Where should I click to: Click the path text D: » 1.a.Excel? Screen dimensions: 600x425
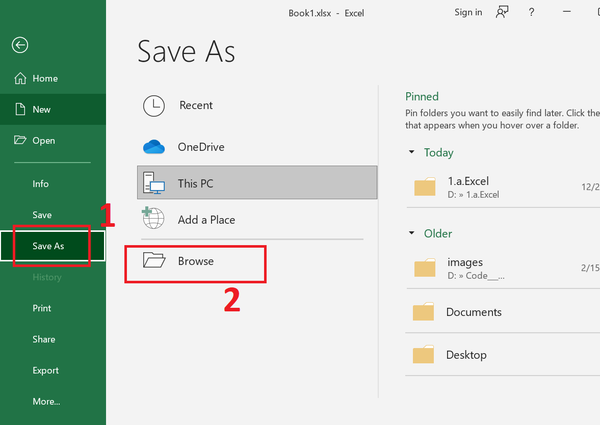pyautogui.click(x=473, y=194)
